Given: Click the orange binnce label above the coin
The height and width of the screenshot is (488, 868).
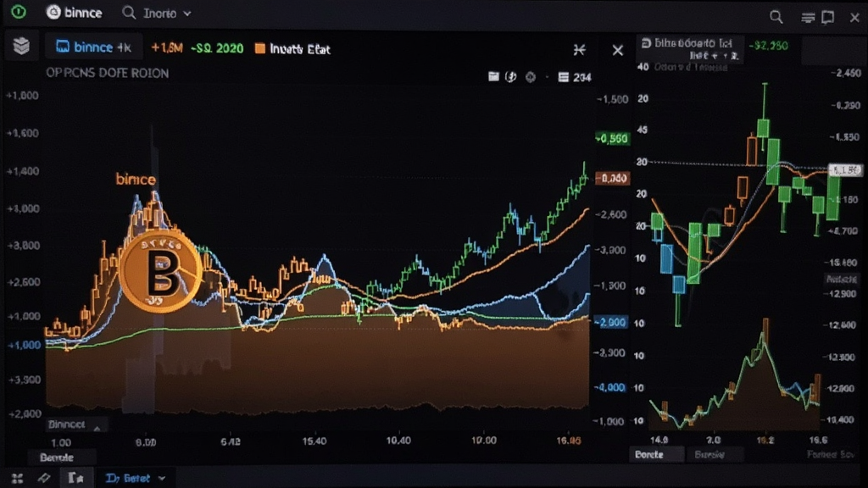Looking at the screenshot, I should [x=136, y=180].
